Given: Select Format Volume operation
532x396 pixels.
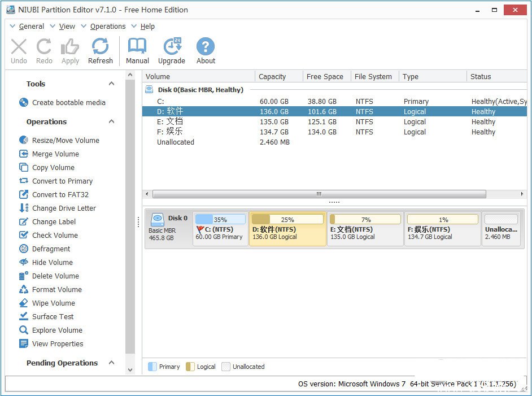Looking at the screenshot, I should 56,290.
